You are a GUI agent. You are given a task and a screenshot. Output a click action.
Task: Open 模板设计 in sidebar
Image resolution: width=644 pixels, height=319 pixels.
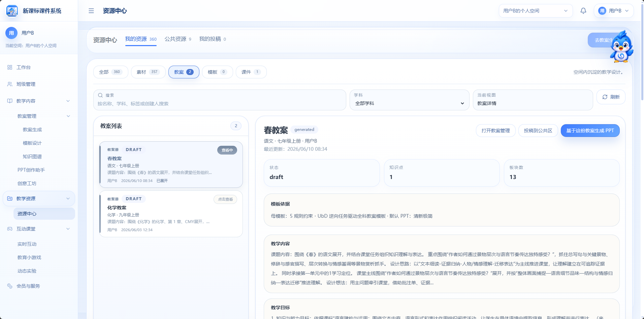click(x=32, y=143)
